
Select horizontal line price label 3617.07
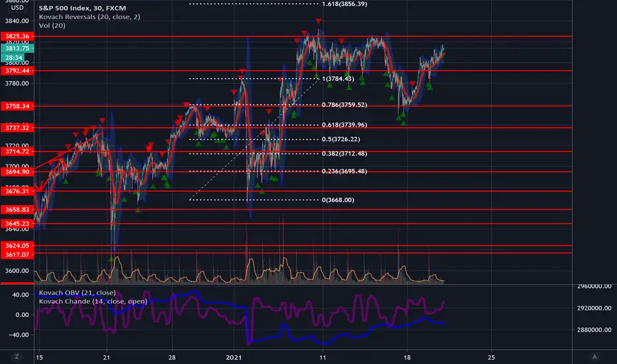point(17,255)
